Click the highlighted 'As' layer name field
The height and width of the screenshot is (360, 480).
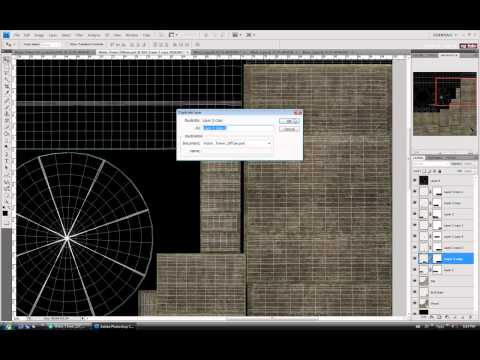tap(237, 128)
